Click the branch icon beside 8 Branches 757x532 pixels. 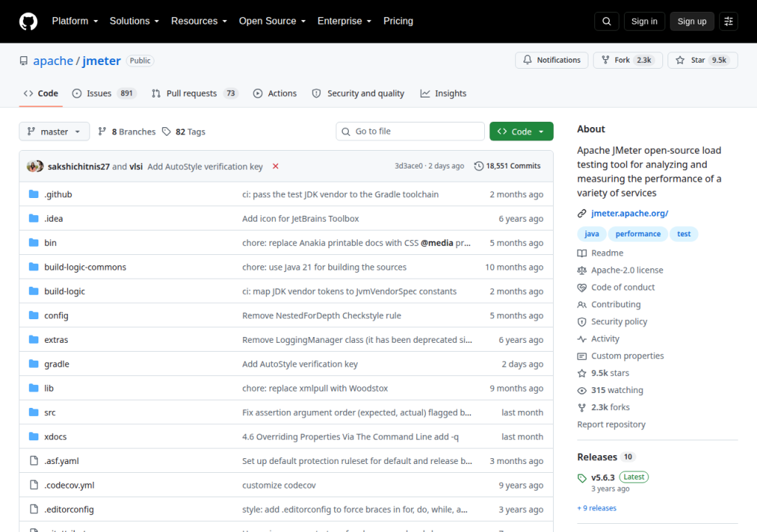point(102,132)
